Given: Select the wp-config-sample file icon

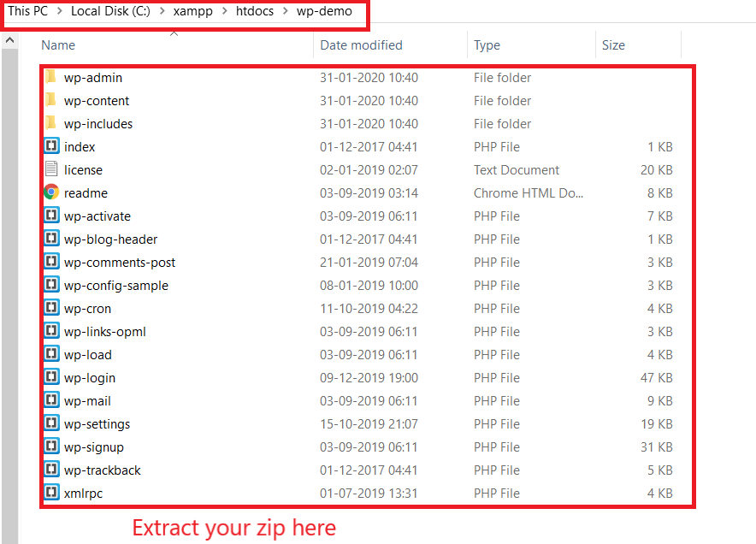Looking at the screenshot, I should pyautogui.click(x=51, y=285).
